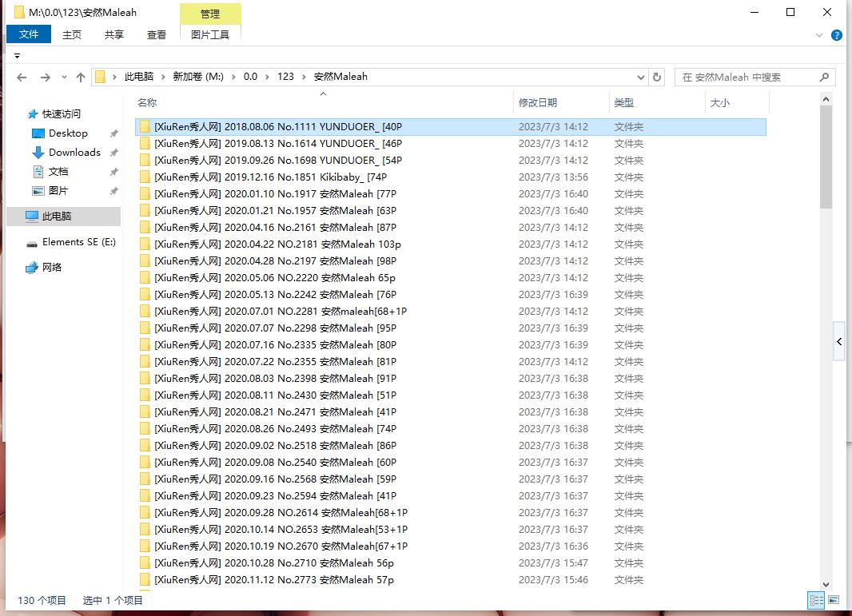This screenshot has width=852, height=616.
Task: Select the No.1111 YUNDUOER_ [40P folder
Action: click(451, 127)
